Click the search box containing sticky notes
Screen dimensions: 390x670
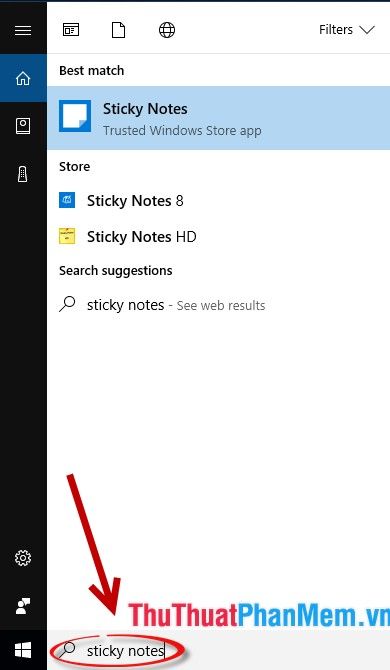click(218, 650)
